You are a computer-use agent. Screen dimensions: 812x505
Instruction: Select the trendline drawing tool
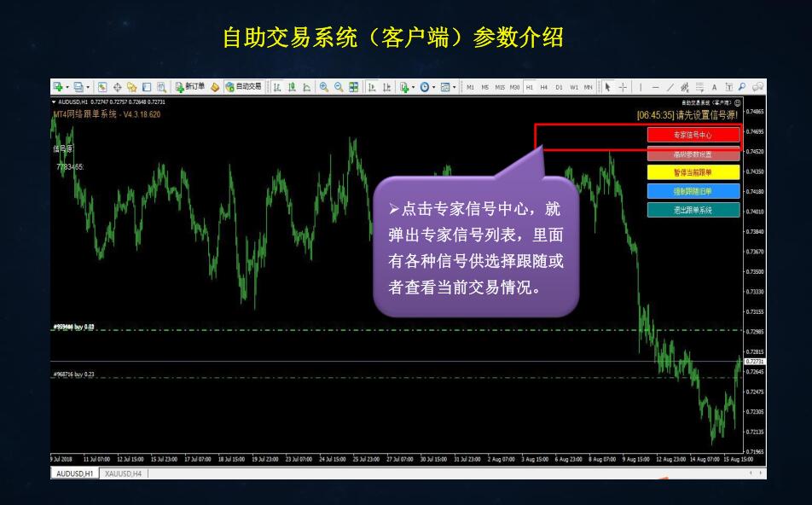pyautogui.click(x=670, y=86)
